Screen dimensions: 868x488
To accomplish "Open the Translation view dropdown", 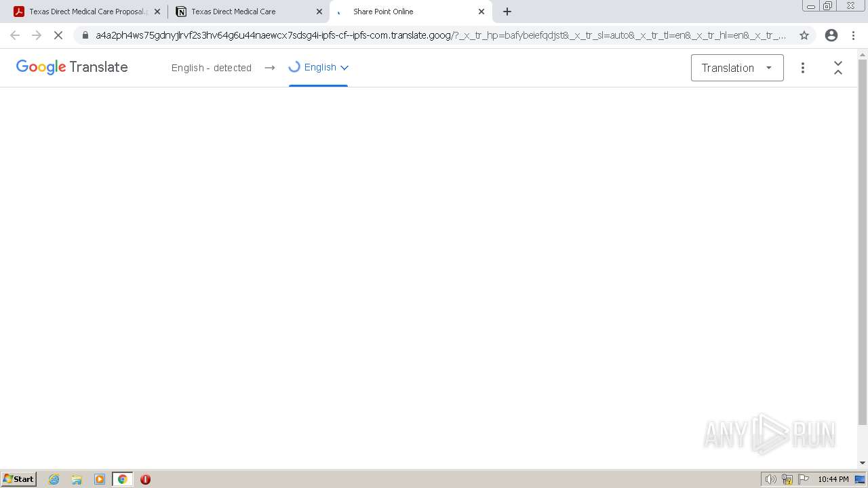I will [x=737, y=68].
